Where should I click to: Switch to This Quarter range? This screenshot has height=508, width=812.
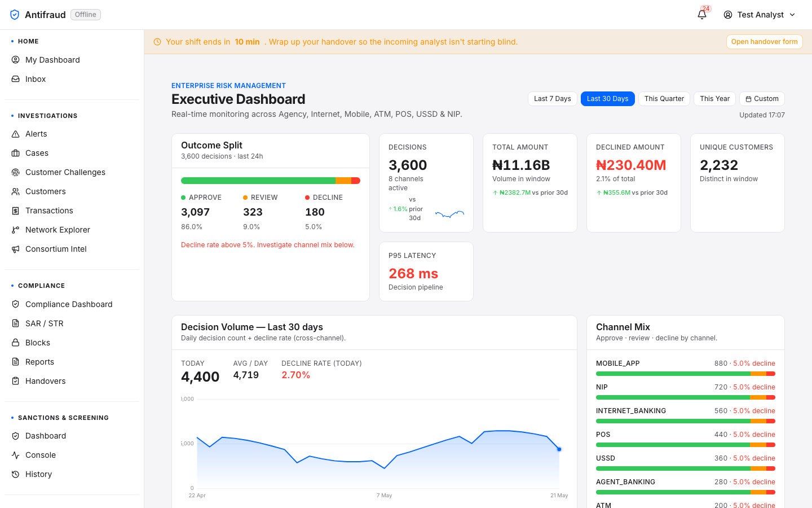664,99
